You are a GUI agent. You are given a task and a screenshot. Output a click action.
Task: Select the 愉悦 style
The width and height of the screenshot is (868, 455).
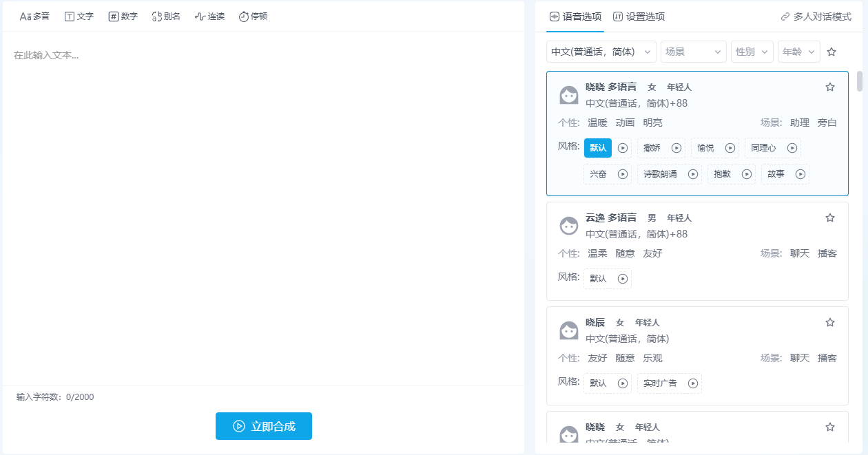pos(705,148)
